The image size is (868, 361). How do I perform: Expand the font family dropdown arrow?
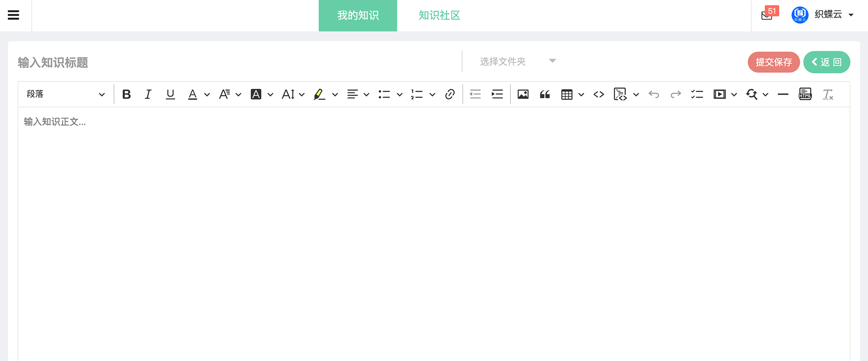pos(238,95)
